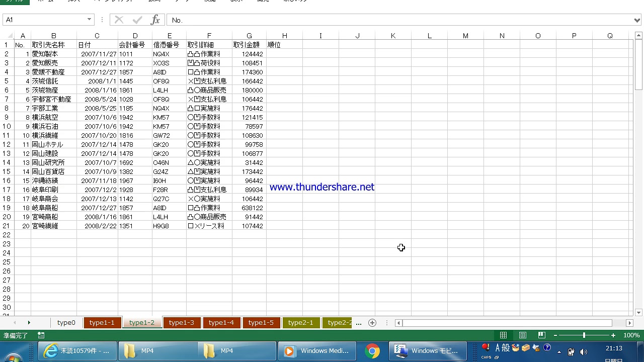Click the Insert Function fx icon
Screen dimensions: 644x362
(x=155, y=20)
